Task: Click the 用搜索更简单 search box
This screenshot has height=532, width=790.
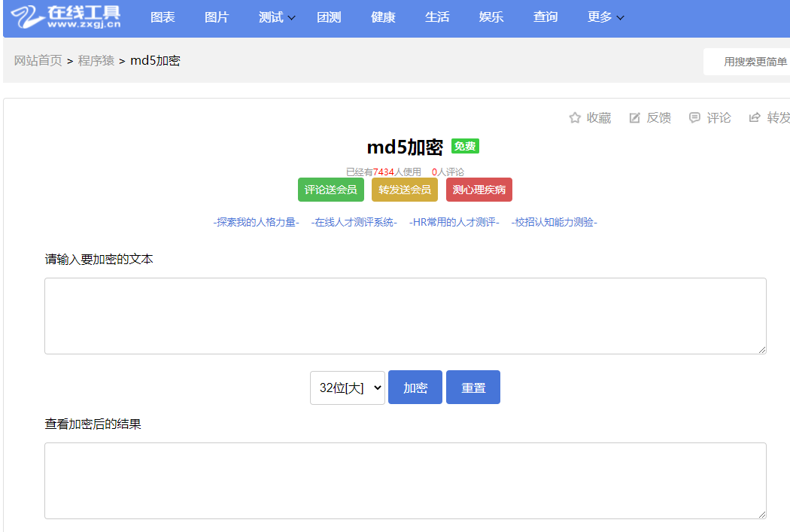Action: coord(746,62)
